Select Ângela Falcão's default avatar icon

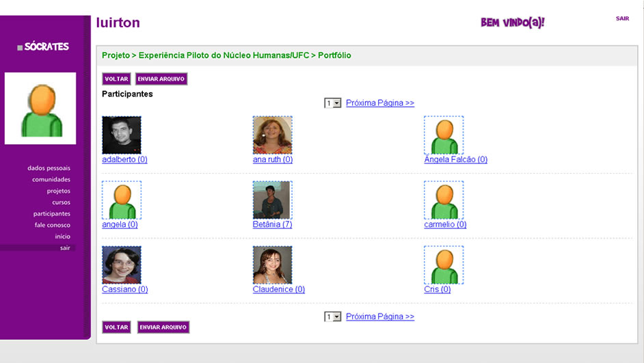(x=444, y=135)
